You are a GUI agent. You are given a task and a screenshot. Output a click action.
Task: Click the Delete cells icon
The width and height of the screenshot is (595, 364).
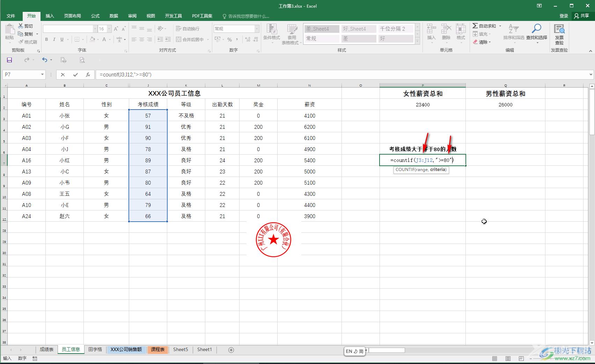pos(446,29)
